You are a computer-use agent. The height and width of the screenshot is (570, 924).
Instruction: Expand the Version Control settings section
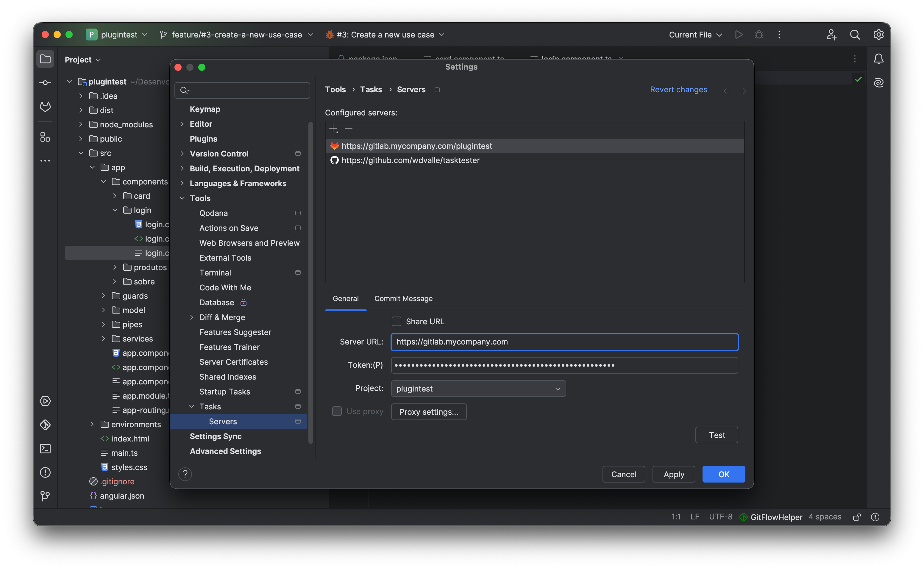(x=182, y=154)
